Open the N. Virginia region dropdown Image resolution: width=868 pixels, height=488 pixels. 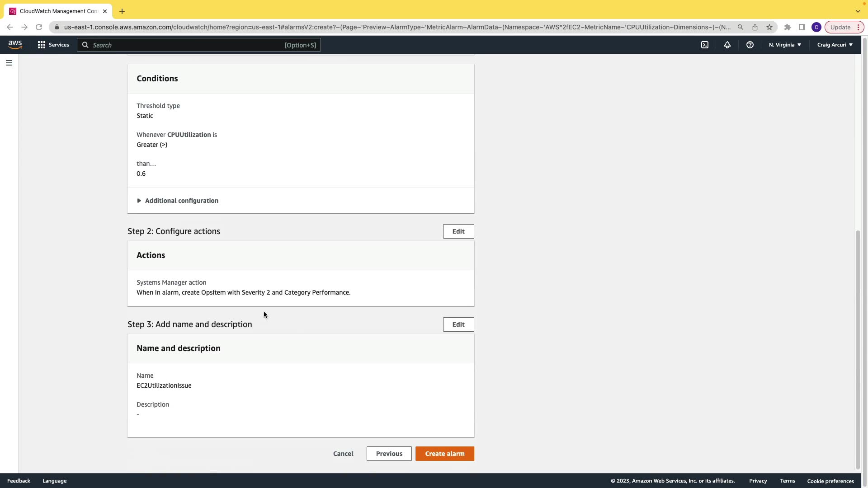click(785, 45)
